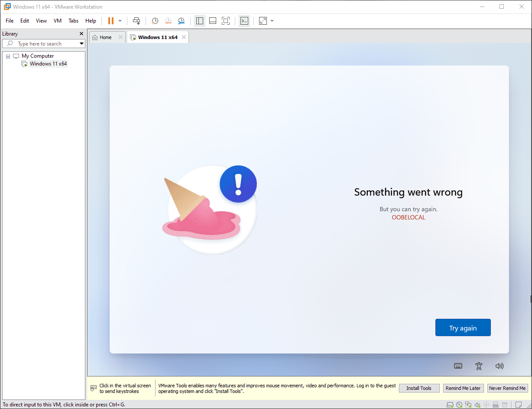Open the on-screen keyboard icon in guest
This screenshot has height=409, width=532.
pyautogui.click(x=458, y=366)
